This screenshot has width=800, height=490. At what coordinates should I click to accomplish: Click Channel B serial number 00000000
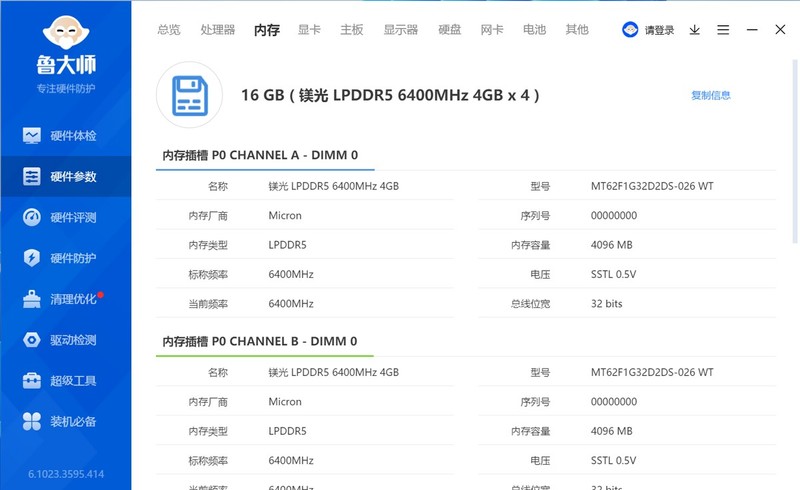(614, 402)
